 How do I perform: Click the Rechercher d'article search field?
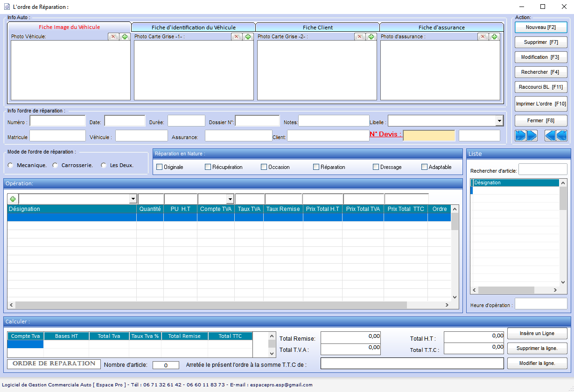pyautogui.click(x=543, y=169)
